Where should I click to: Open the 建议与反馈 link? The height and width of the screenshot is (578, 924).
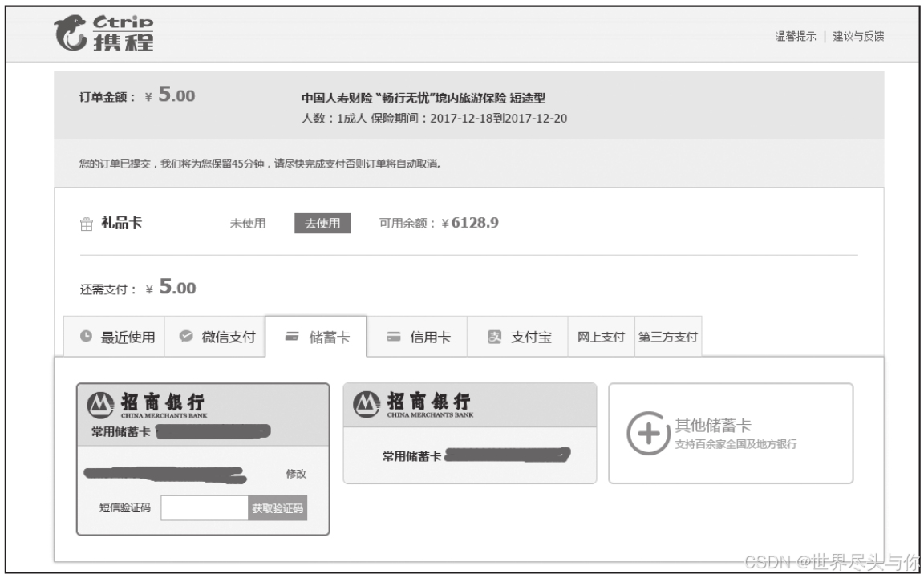point(858,37)
